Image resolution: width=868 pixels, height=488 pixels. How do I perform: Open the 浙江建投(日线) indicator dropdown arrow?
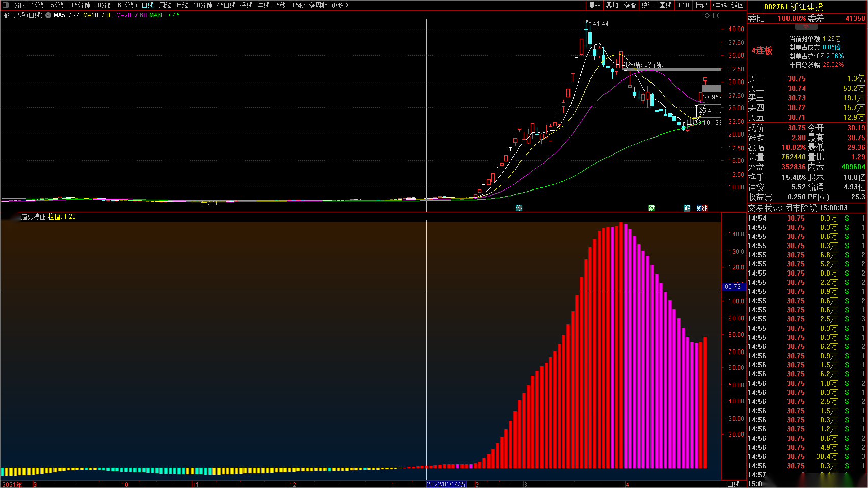pos(48,15)
